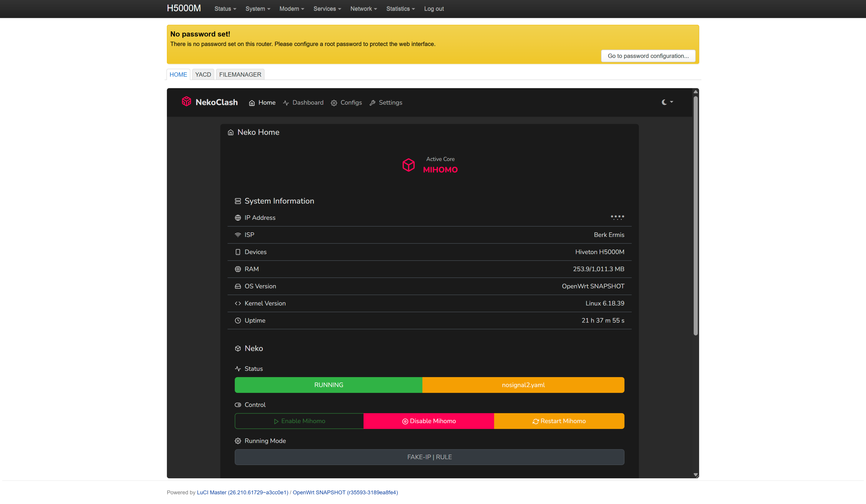Open the Status dropdown menu
The image size is (866, 504).
225,9
